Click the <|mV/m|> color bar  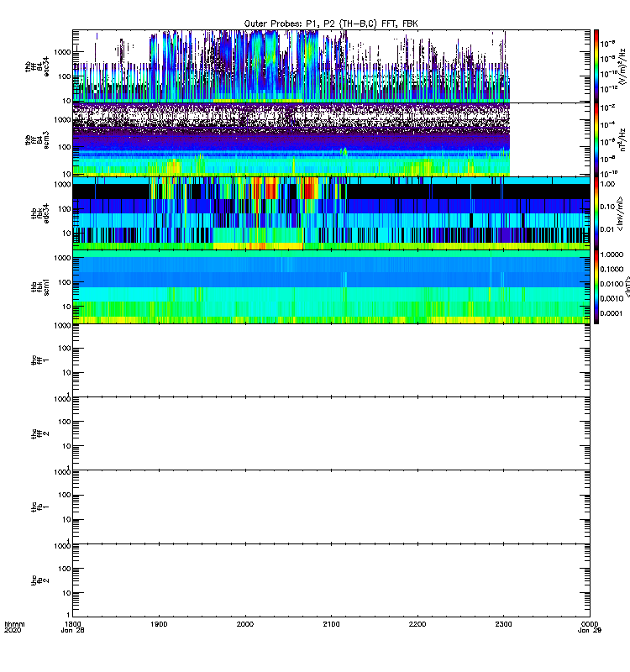click(x=596, y=213)
